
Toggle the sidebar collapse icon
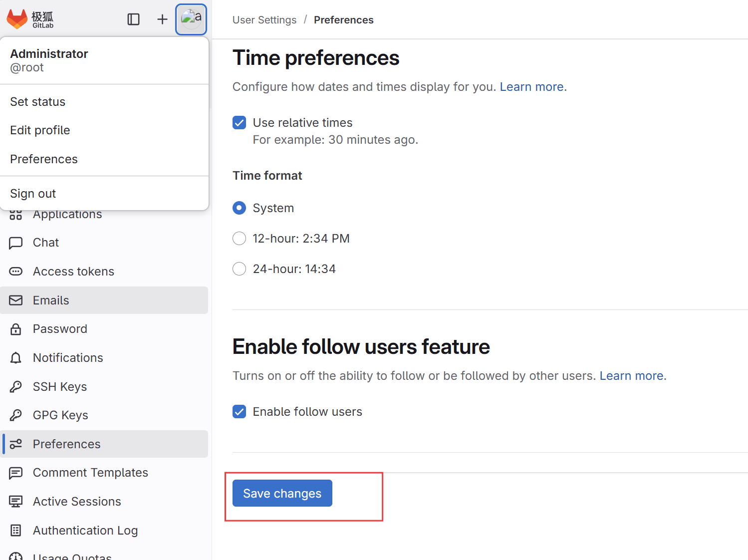pos(133,19)
